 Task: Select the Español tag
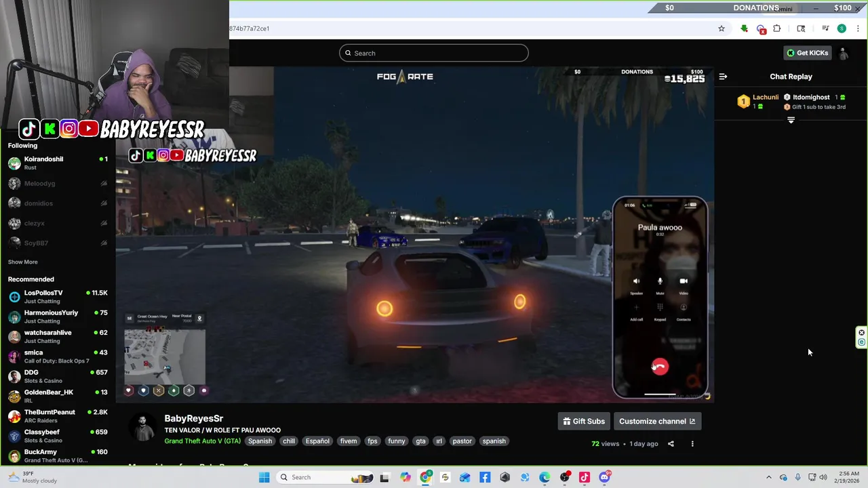click(x=317, y=441)
